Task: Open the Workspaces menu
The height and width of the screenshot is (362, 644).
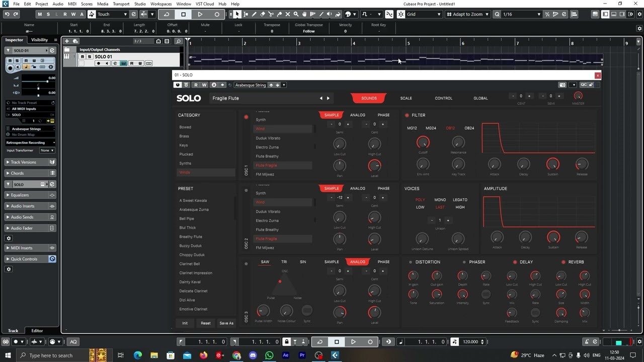Action: point(161,4)
